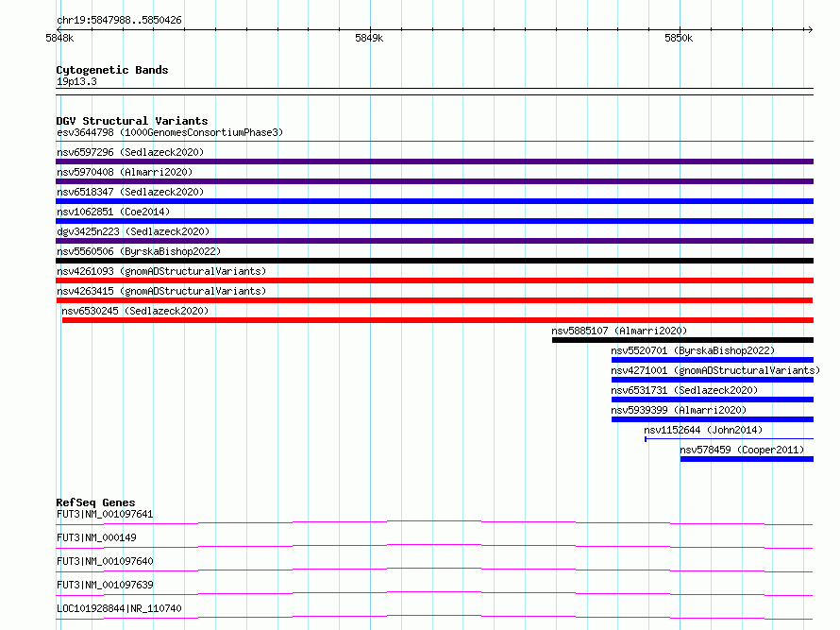Select LOC101928844|NR_110740 gene label
Screen dimensions: 840x630
119,608
